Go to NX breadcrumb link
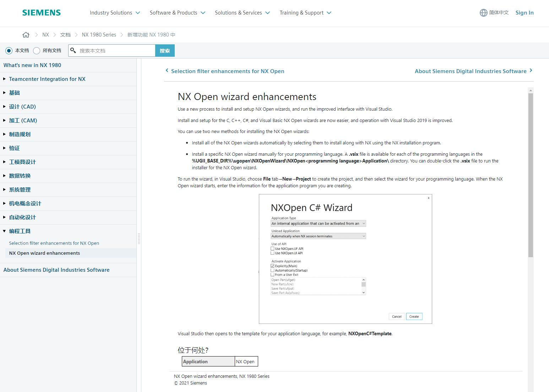549x392 pixels. [45, 35]
